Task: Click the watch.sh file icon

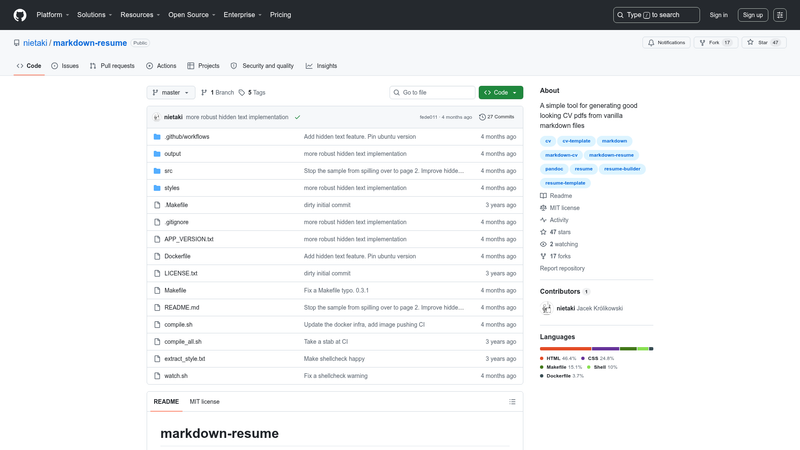Action: click(x=157, y=376)
